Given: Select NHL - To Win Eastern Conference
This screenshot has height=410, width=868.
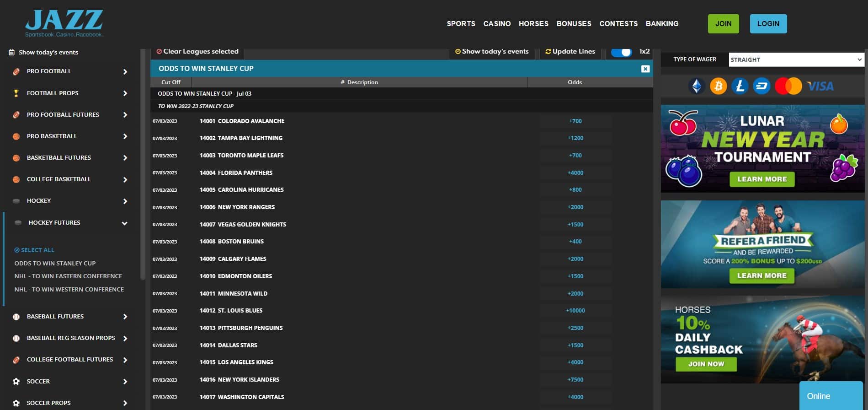Looking at the screenshot, I should pyautogui.click(x=68, y=276).
